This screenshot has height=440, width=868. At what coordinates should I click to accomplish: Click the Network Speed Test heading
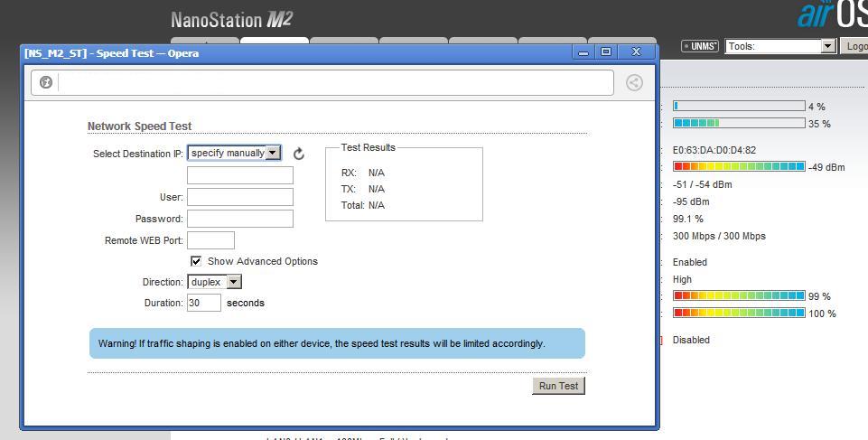pos(139,126)
